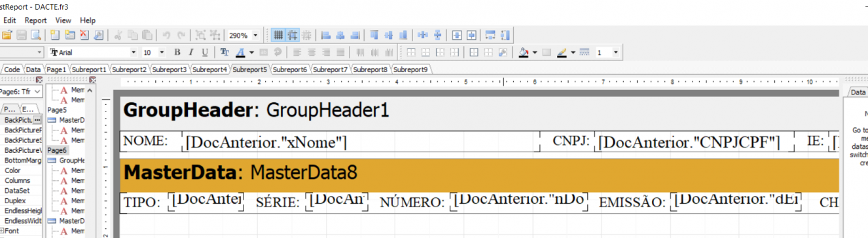Viewport: 868px width, 238px height.
Task: Center vertically in band icon
Action: pos(471,35)
